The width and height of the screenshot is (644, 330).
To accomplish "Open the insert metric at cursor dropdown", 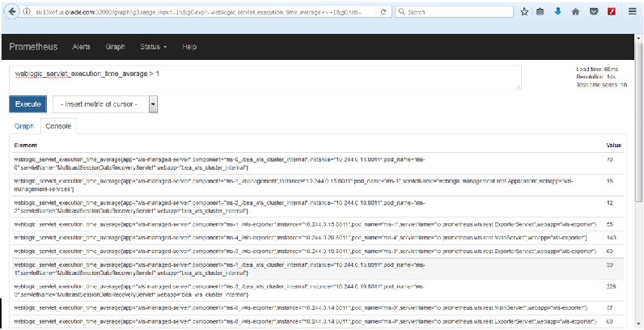I will tap(105, 104).
